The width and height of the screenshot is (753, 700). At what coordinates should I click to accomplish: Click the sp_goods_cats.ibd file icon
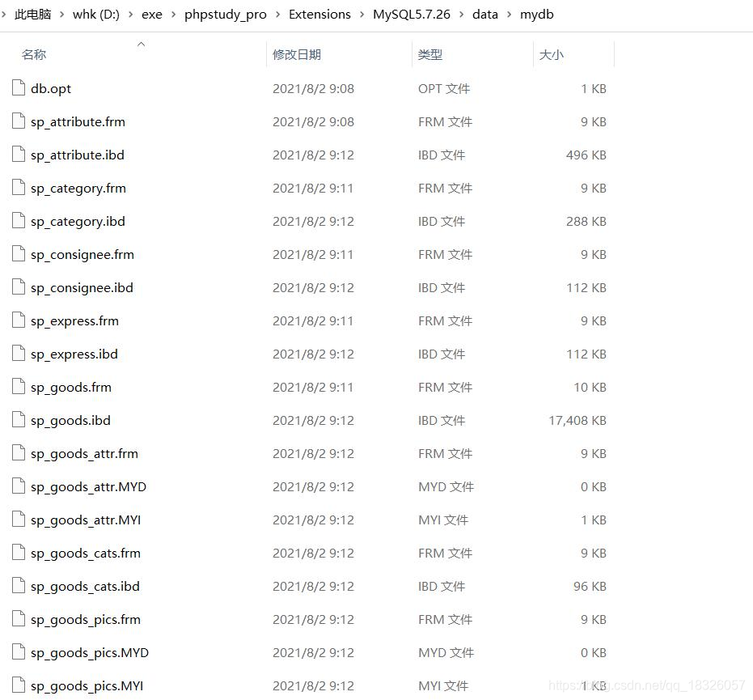coord(19,585)
